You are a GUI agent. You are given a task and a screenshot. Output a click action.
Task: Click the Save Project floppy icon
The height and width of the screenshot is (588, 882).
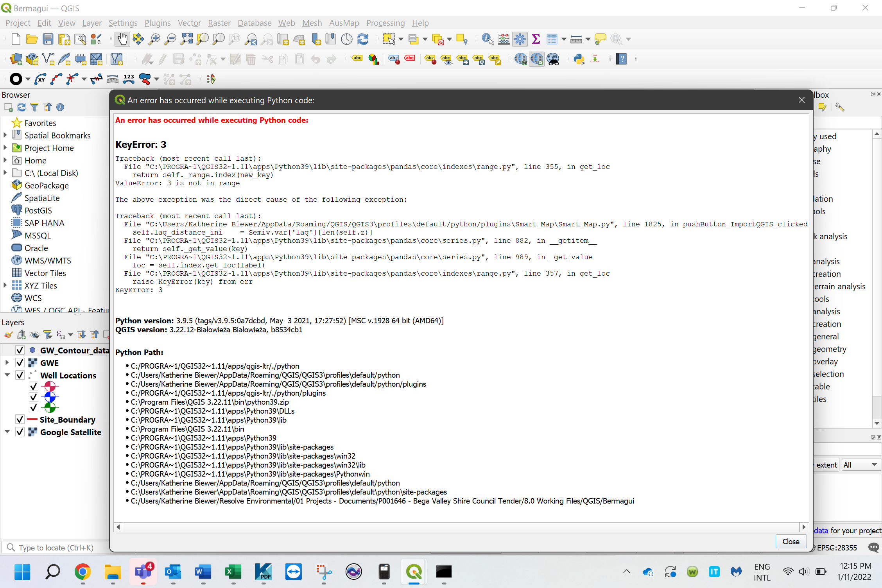[x=48, y=39]
